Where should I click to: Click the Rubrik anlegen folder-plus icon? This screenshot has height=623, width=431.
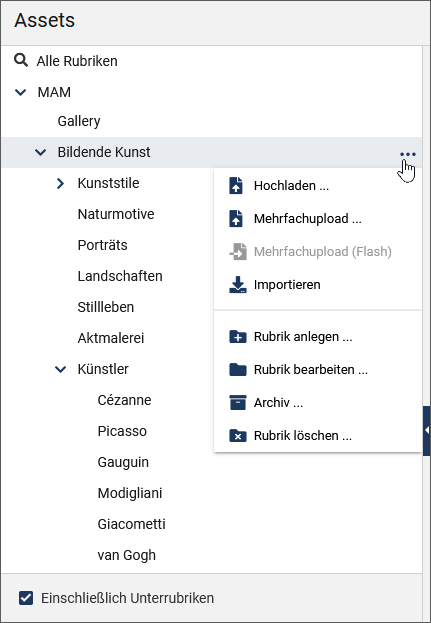coord(238,337)
